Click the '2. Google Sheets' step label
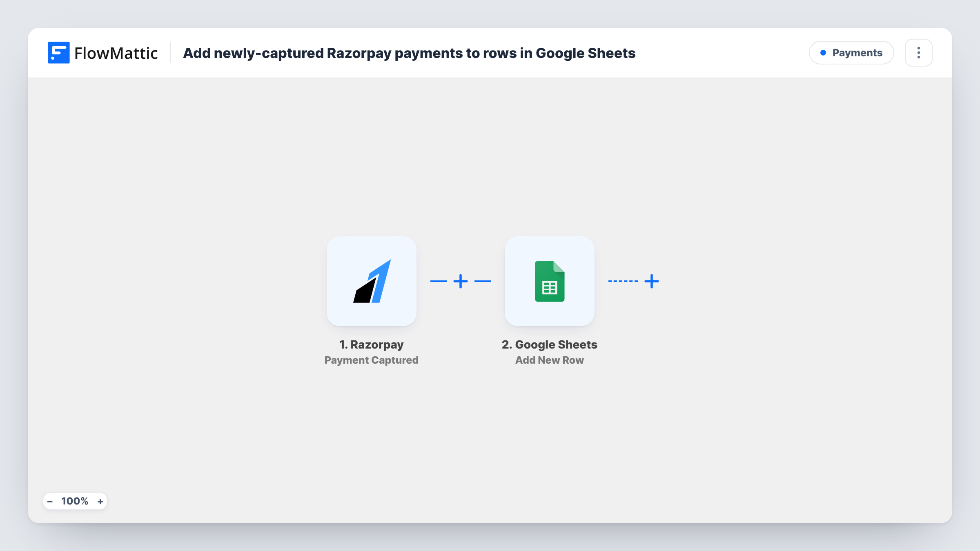This screenshot has width=980, height=551. (550, 344)
